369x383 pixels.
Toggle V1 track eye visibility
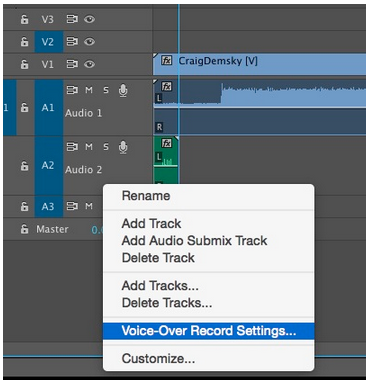(x=89, y=64)
